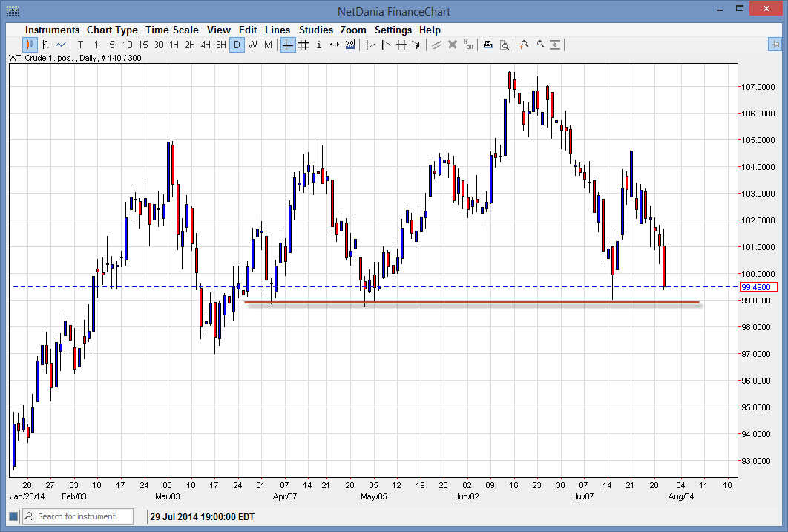
Task: Select the line chart style icon
Action: (61, 45)
